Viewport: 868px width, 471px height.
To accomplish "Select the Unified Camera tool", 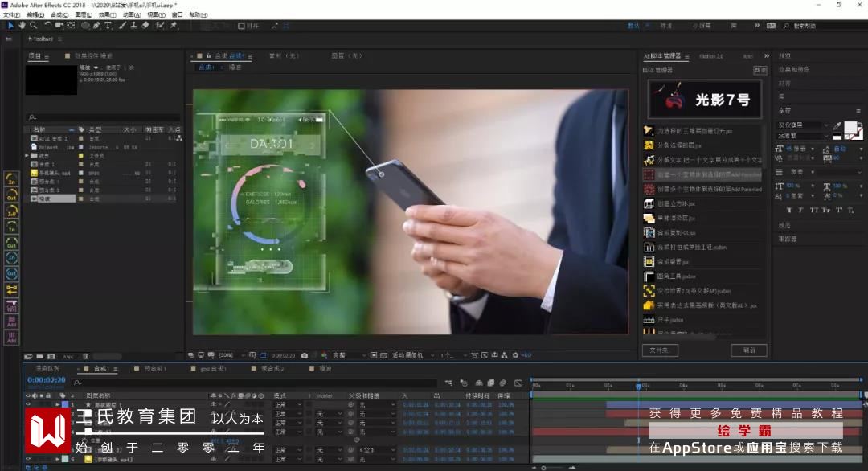I will pos(59,26).
